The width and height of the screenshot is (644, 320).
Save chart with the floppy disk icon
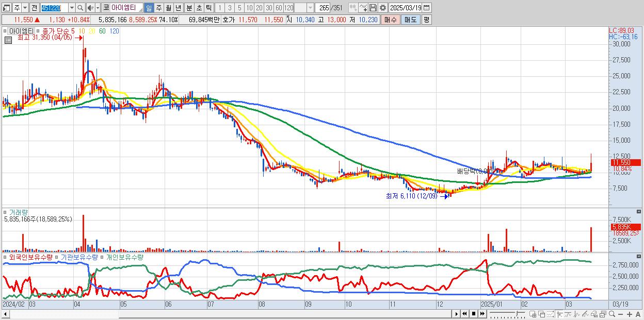pos(373,8)
